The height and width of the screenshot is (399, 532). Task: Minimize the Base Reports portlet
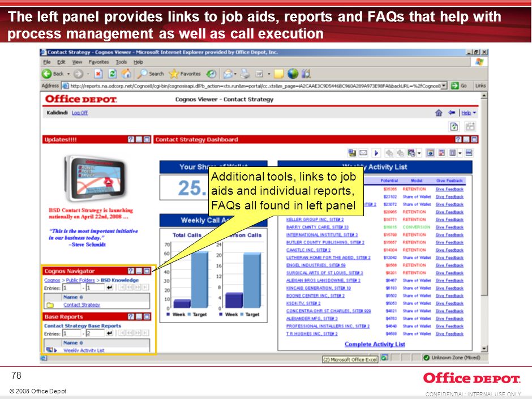(139, 316)
